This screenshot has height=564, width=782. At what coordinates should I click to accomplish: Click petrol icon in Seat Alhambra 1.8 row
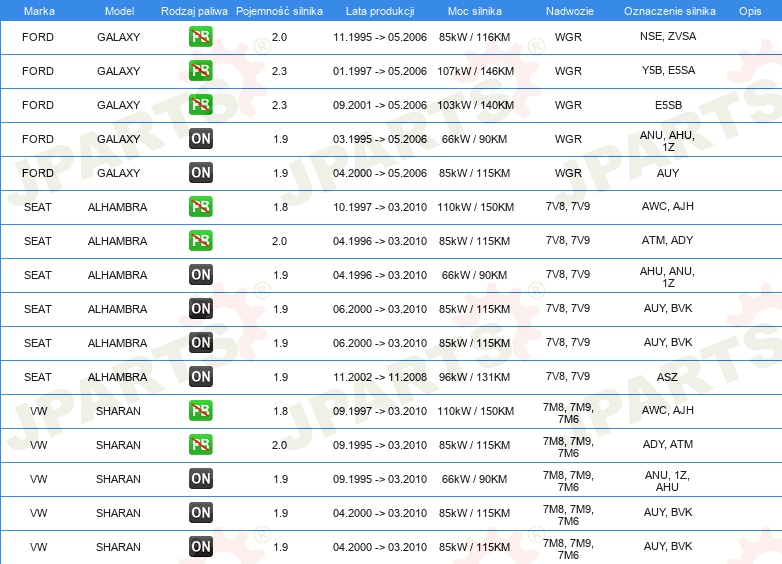[200, 206]
